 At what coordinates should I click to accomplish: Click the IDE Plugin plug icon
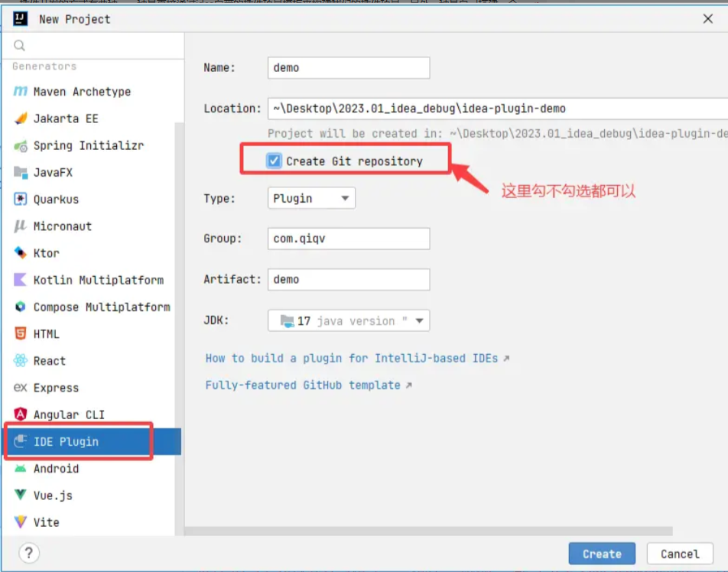click(21, 441)
